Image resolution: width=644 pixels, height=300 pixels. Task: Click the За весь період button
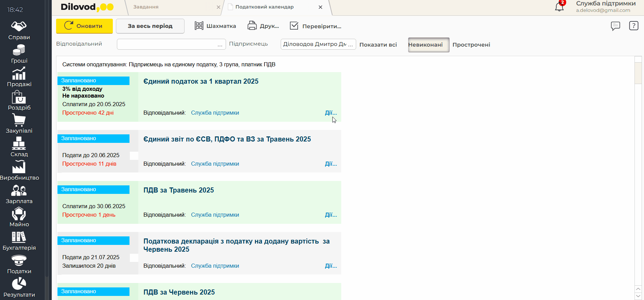coord(150,26)
